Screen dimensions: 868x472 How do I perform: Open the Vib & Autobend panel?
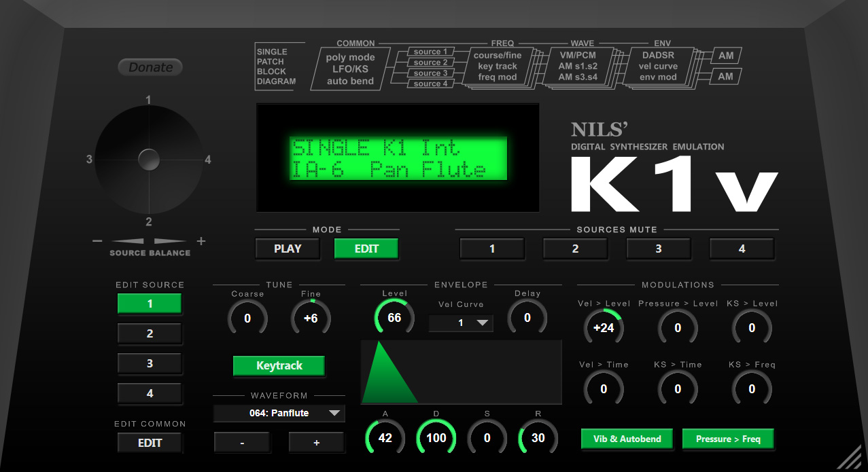pos(627,439)
